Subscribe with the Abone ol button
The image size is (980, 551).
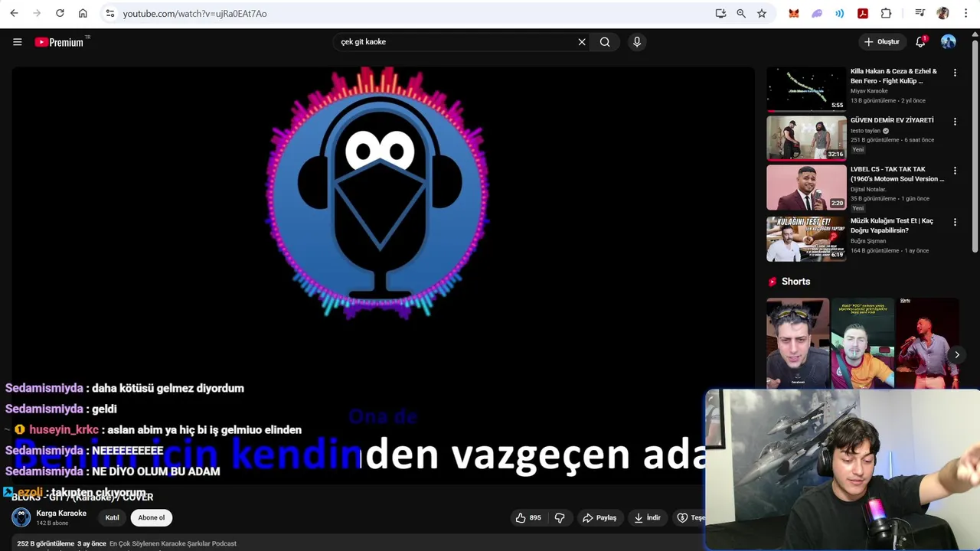click(x=152, y=518)
